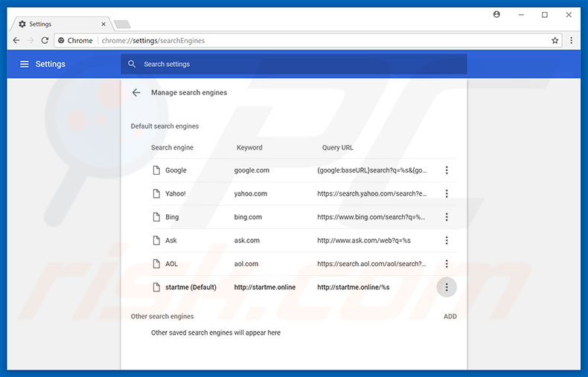Select the Ask search engine name
Image resolution: width=588 pixels, height=377 pixels.
[171, 240]
